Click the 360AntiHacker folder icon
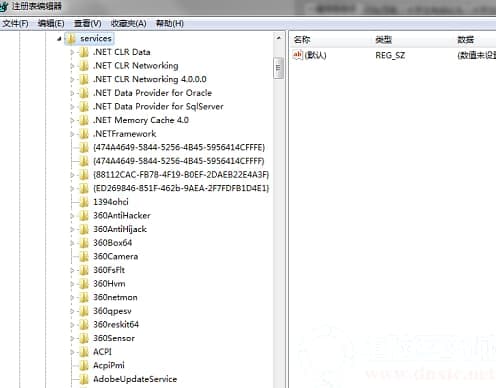The height and width of the screenshot is (388, 496). click(x=84, y=216)
